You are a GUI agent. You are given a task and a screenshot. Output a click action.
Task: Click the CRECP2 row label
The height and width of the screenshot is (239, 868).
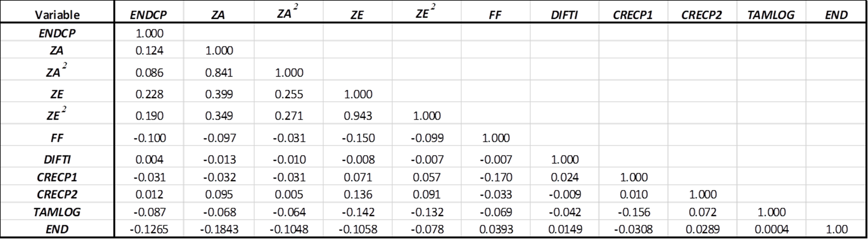(57, 194)
